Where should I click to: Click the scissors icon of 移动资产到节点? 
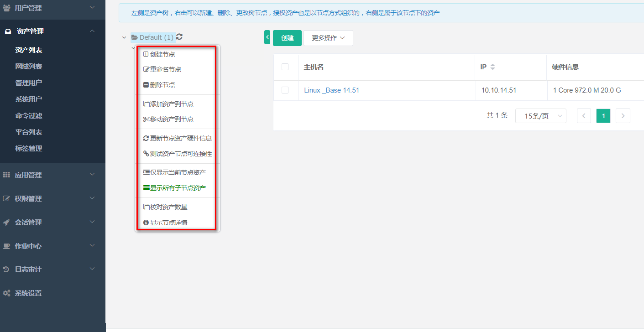pos(146,119)
